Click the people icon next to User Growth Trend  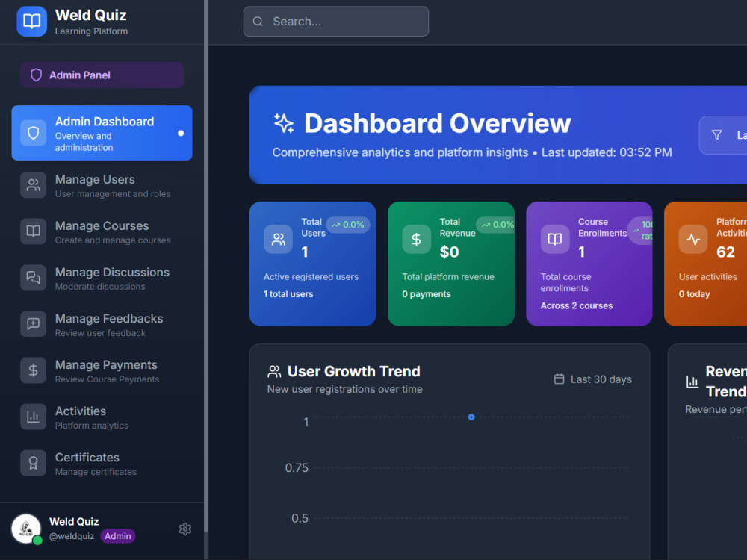click(x=274, y=371)
